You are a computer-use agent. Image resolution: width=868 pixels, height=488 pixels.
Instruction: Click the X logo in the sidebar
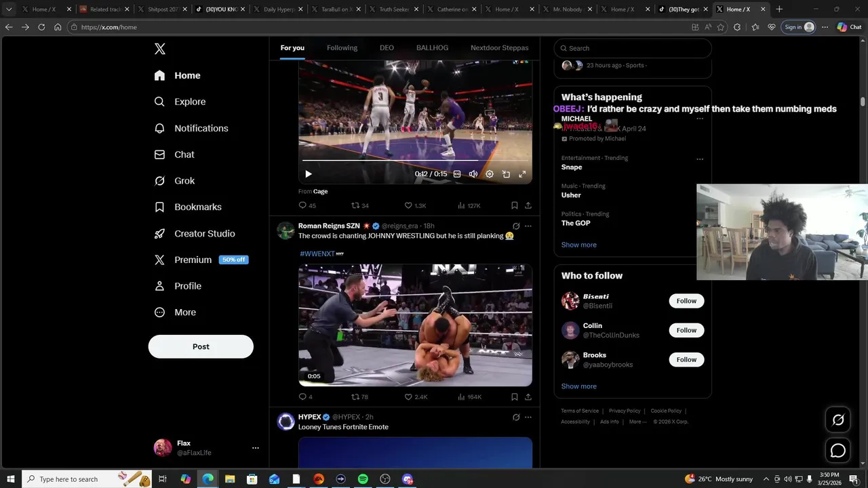click(159, 49)
